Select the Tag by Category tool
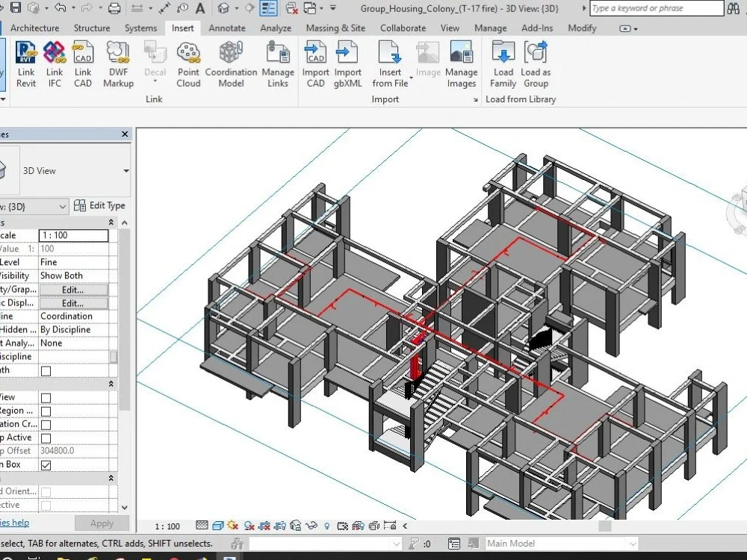 coord(182,8)
